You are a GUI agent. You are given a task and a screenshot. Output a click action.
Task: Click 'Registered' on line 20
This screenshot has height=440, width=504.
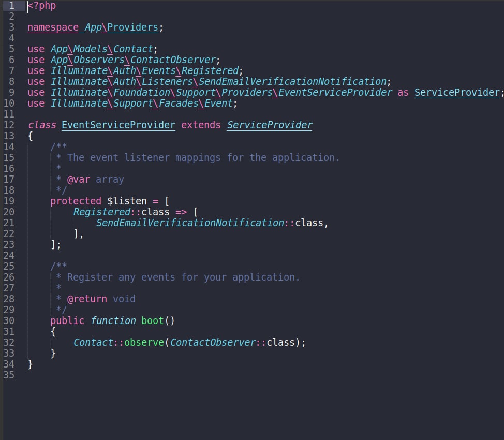(102, 212)
